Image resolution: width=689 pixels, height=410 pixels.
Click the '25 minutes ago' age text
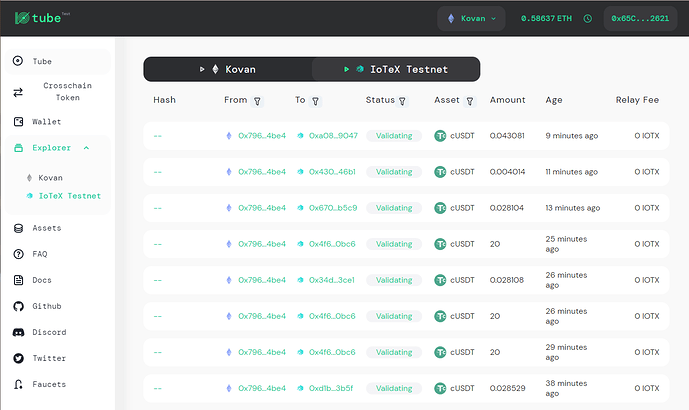pyautogui.click(x=566, y=244)
